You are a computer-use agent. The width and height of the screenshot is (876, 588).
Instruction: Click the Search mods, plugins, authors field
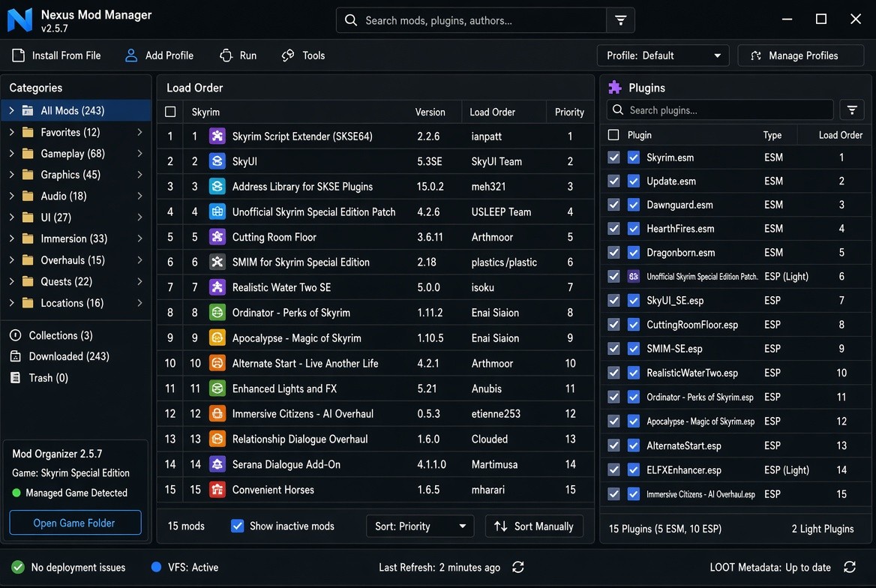click(x=471, y=21)
